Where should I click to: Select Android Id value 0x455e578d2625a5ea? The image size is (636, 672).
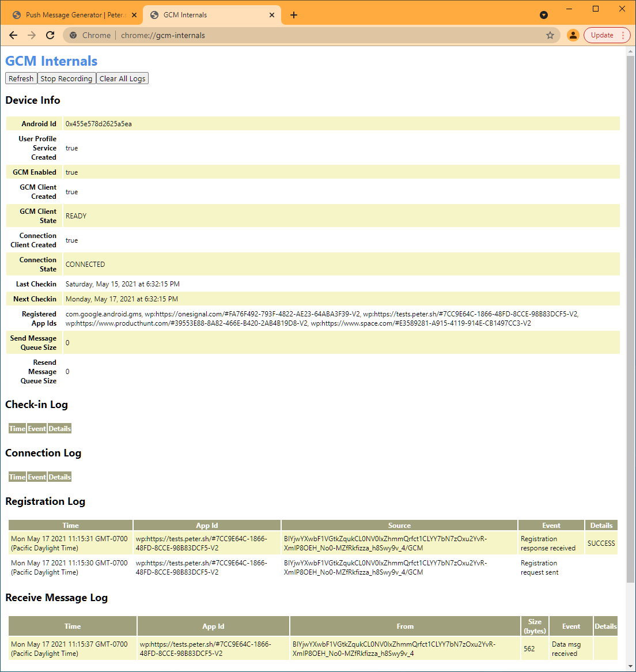tap(99, 124)
